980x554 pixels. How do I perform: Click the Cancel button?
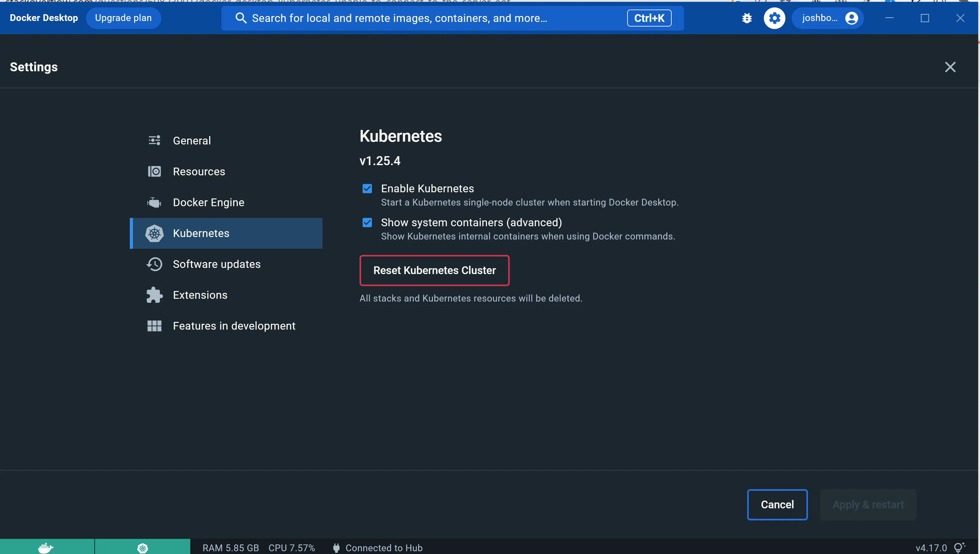(777, 505)
